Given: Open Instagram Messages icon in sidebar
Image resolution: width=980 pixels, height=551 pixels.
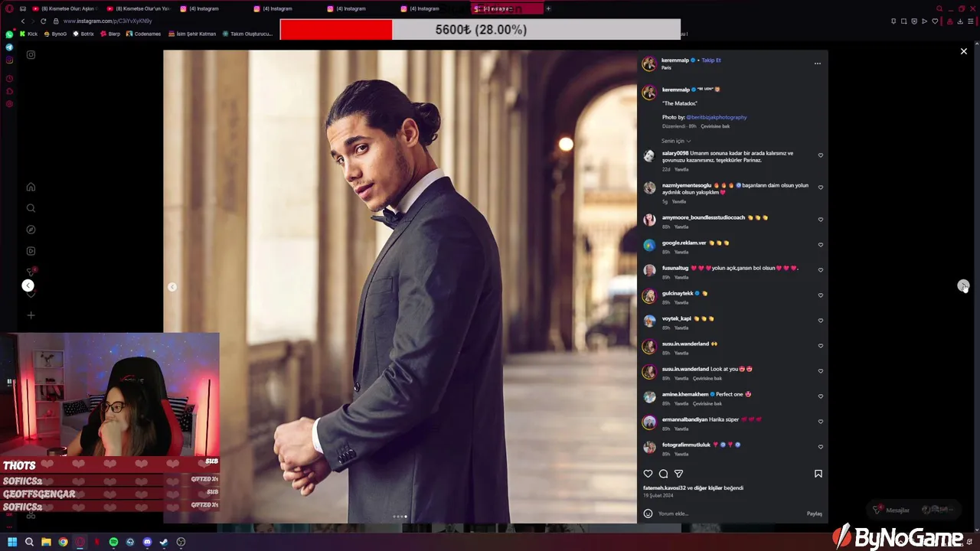Looking at the screenshot, I should [31, 272].
